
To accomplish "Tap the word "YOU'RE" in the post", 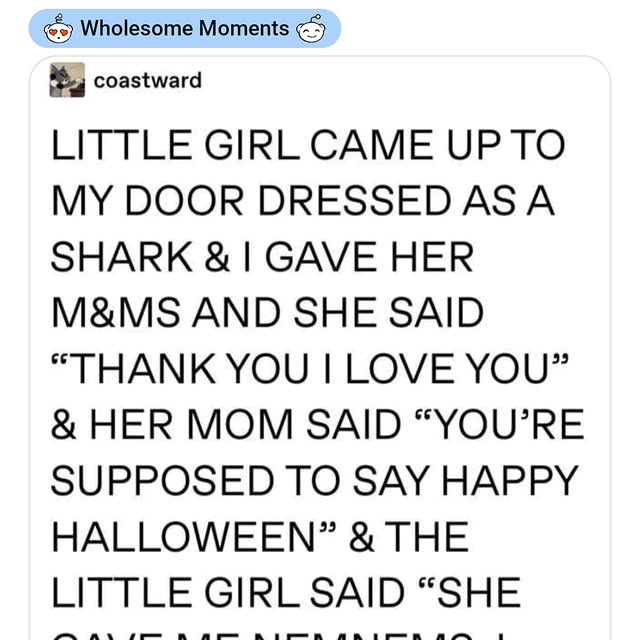I will click(494, 426).
